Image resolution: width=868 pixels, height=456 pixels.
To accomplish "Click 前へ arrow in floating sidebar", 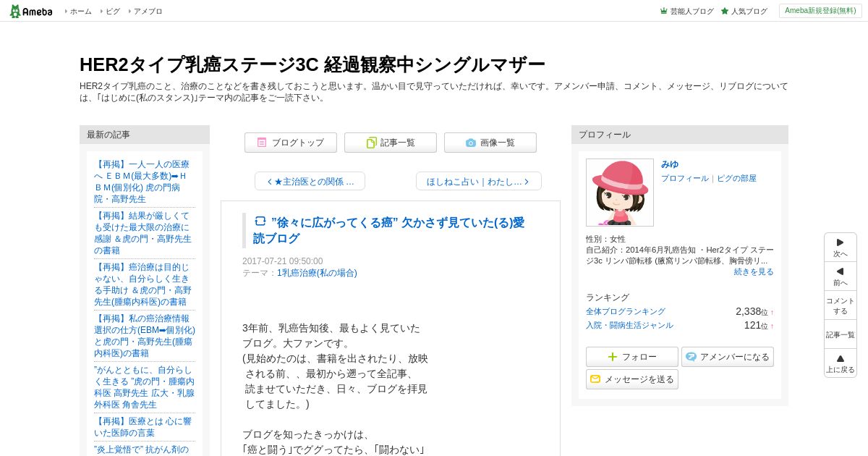I will click(841, 276).
